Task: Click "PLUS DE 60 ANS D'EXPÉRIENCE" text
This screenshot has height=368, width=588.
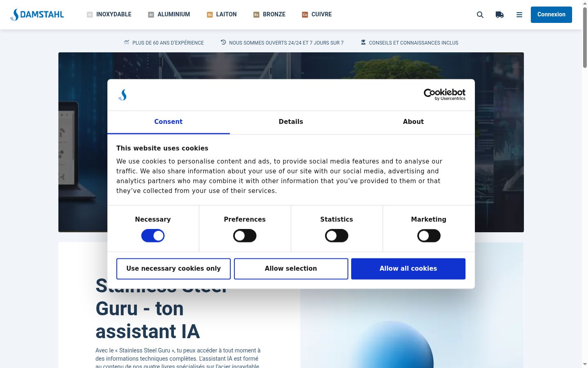Action: pyautogui.click(x=168, y=43)
